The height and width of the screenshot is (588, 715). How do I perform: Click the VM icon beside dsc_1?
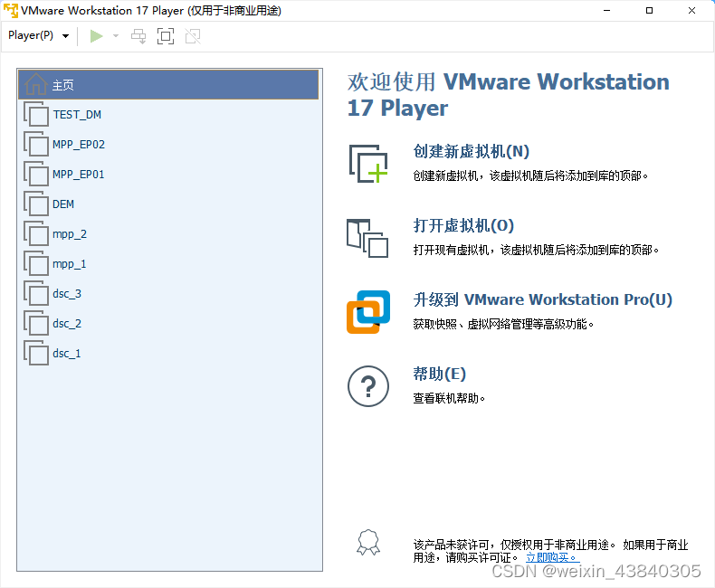click(36, 354)
